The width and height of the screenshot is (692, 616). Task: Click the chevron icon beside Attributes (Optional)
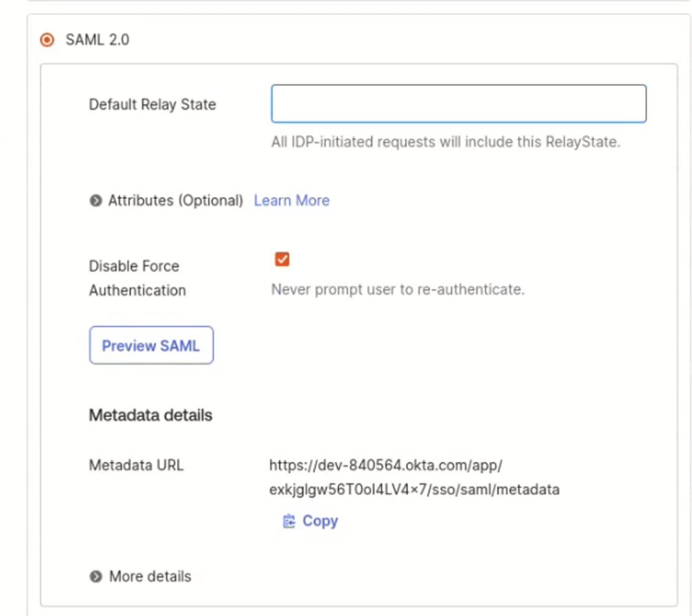(x=95, y=201)
